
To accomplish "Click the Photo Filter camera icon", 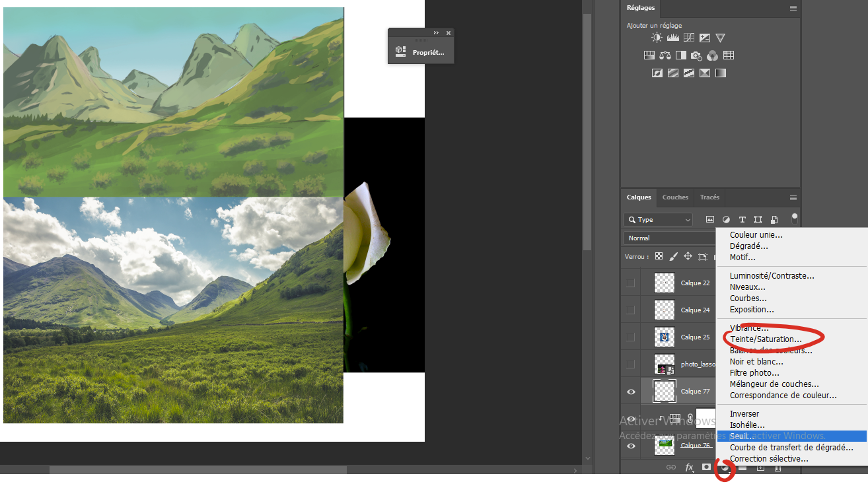I will click(x=696, y=55).
